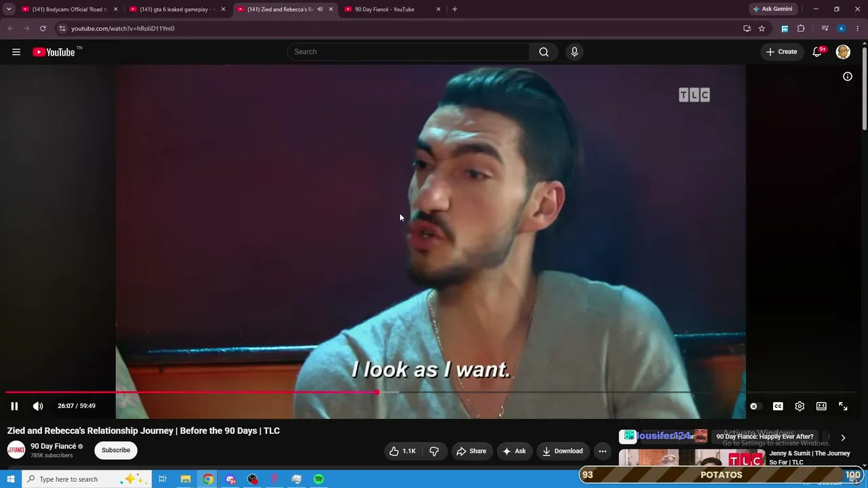The height and width of the screenshot is (488, 868).
Task: Open media controls in Chrome toolbar
Action: pos(825,28)
